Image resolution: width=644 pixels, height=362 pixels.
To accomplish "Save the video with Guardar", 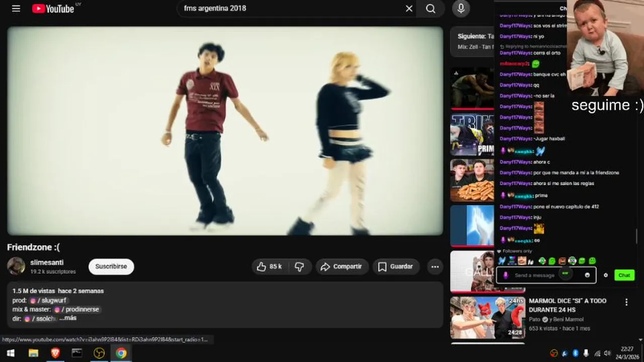I will 396,266.
